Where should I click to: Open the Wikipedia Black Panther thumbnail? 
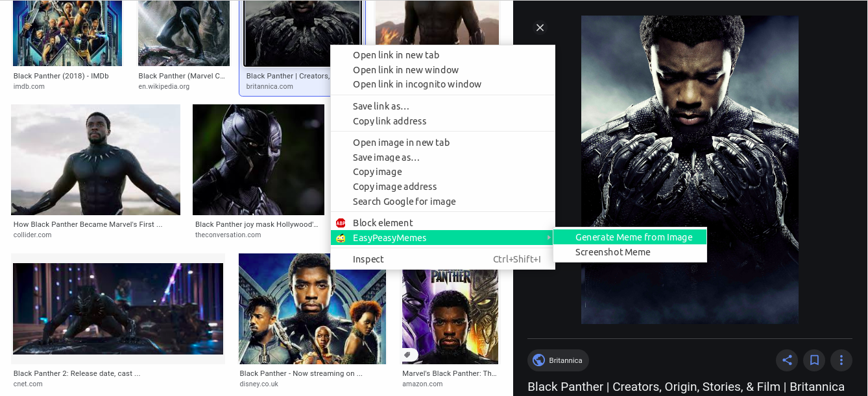[x=184, y=33]
